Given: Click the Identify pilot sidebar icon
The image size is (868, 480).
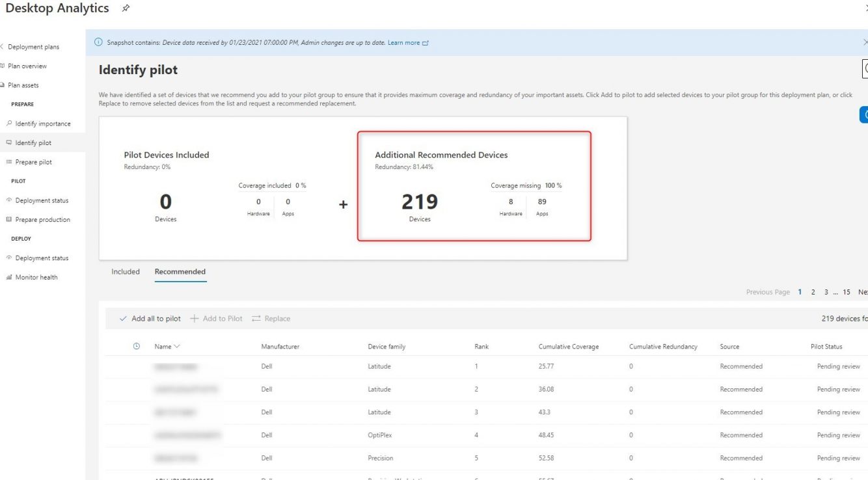Looking at the screenshot, I should coord(8,142).
